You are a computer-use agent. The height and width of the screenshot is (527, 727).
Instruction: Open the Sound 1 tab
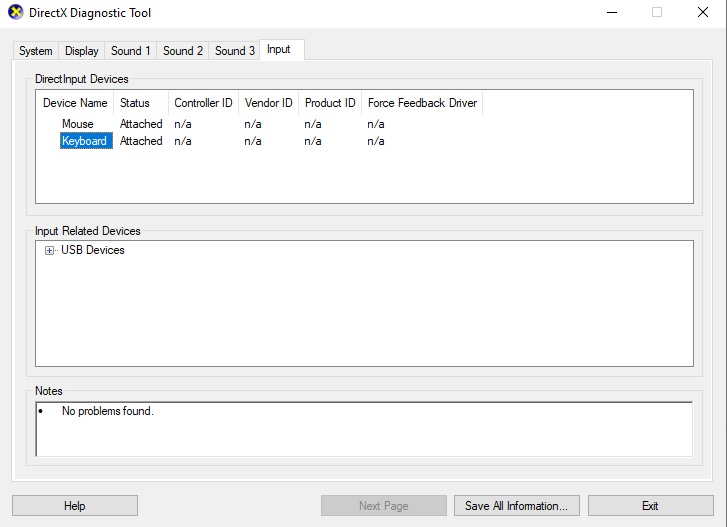tap(131, 51)
